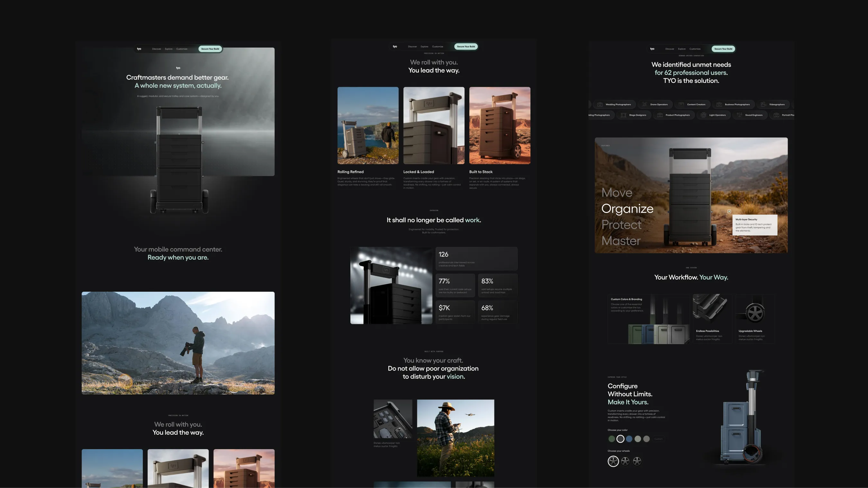Open the Built to Stack image thumbnail
The width and height of the screenshot is (868, 488).
(500, 125)
